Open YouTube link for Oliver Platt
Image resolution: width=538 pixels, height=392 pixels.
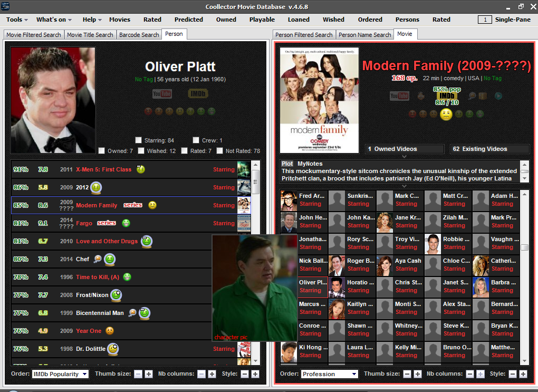pos(162,94)
